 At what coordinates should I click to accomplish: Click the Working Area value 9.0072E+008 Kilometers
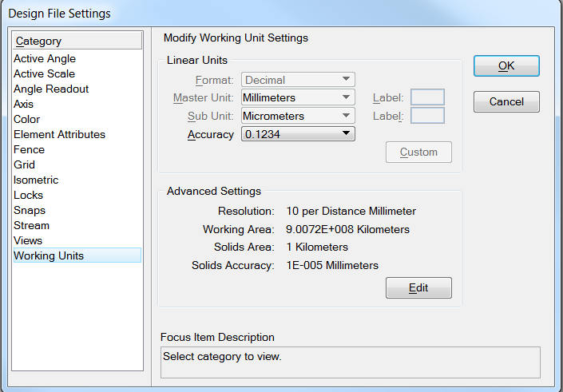[347, 229]
